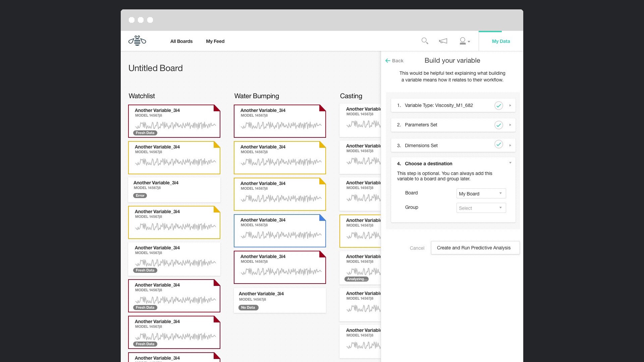Image resolution: width=644 pixels, height=362 pixels.
Task: Open the All Boards menu item
Action: coord(181,41)
